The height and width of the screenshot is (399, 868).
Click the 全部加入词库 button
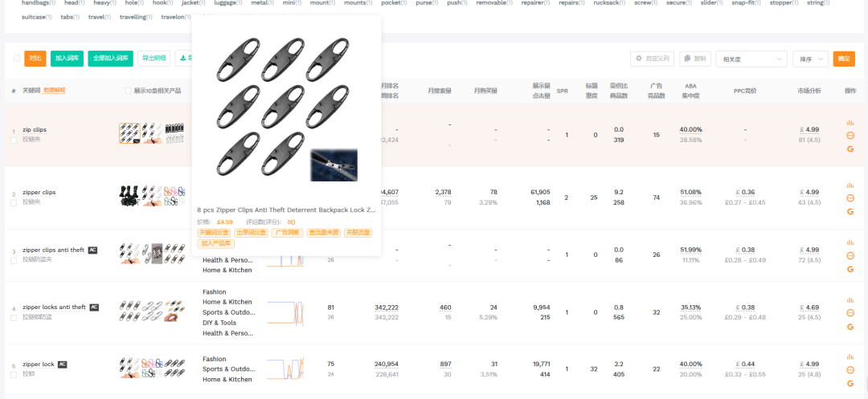(x=111, y=59)
